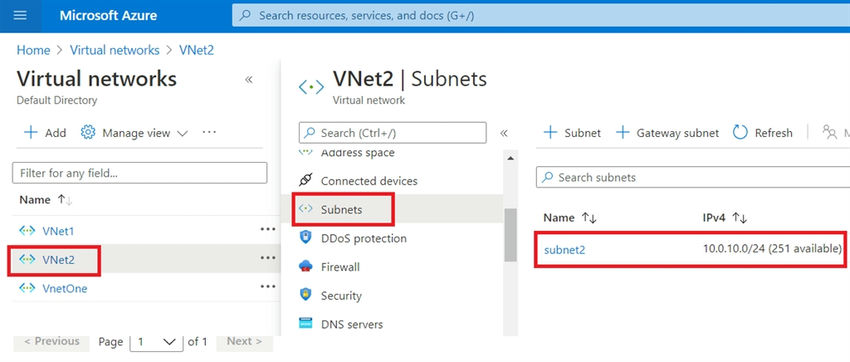Click VNet2 breadcrumb link
This screenshot has width=850, height=362.
click(x=196, y=50)
